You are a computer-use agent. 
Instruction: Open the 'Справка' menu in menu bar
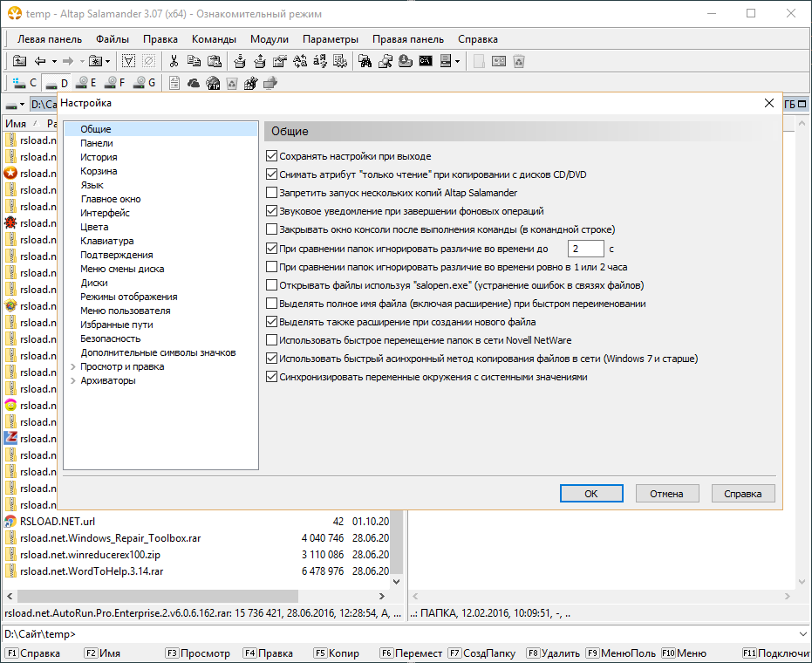click(477, 39)
